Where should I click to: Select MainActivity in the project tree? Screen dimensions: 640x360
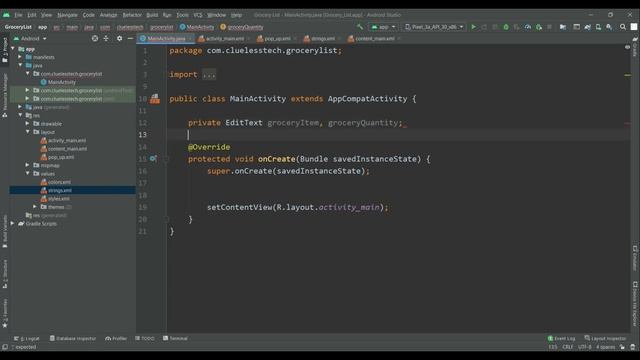point(62,82)
